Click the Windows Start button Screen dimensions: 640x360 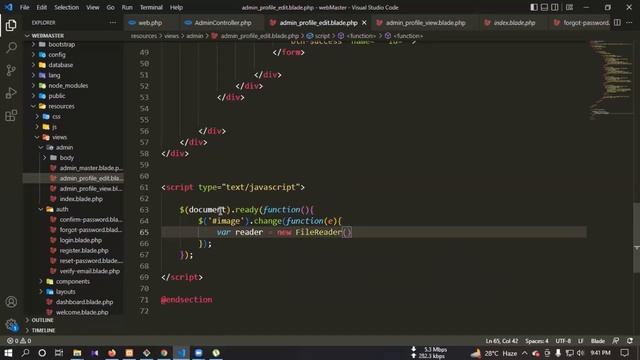[8, 353]
